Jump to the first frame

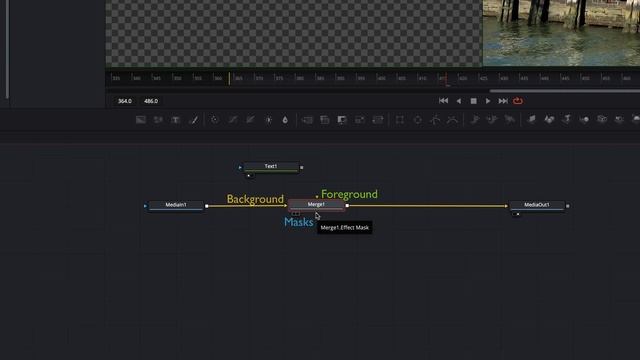[443, 101]
